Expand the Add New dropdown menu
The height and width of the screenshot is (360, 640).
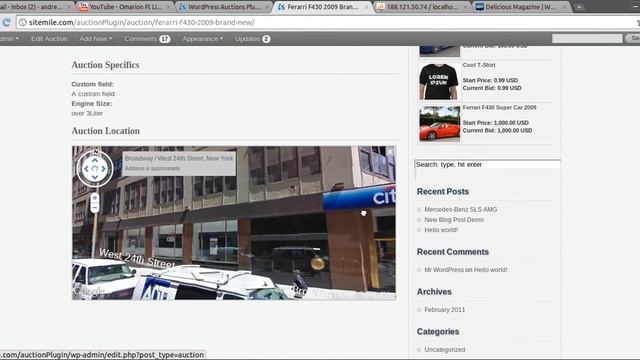point(96,39)
